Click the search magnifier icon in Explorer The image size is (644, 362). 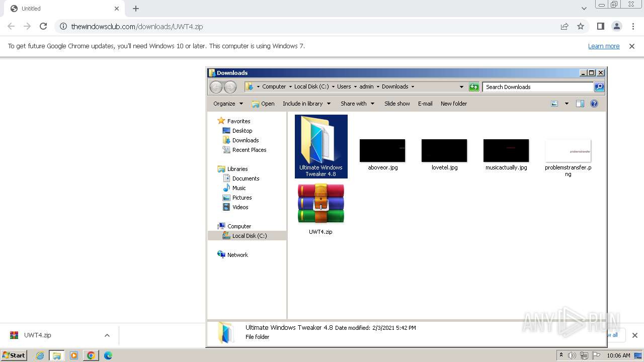pos(599,87)
